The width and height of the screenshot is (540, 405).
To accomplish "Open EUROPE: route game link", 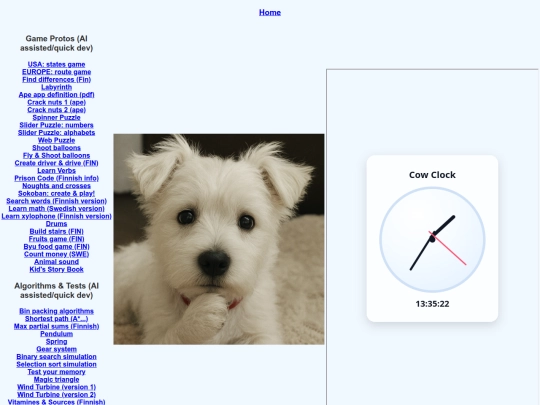I will pos(56,72).
